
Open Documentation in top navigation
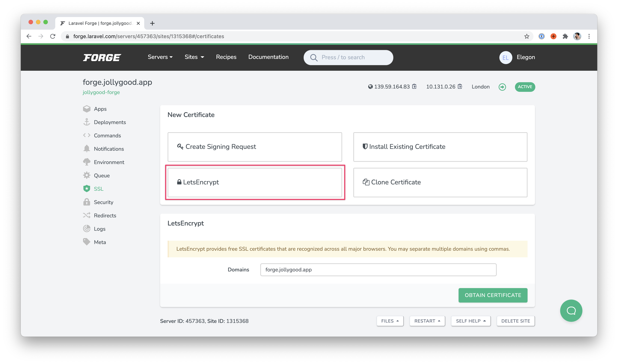pyautogui.click(x=268, y=57)
